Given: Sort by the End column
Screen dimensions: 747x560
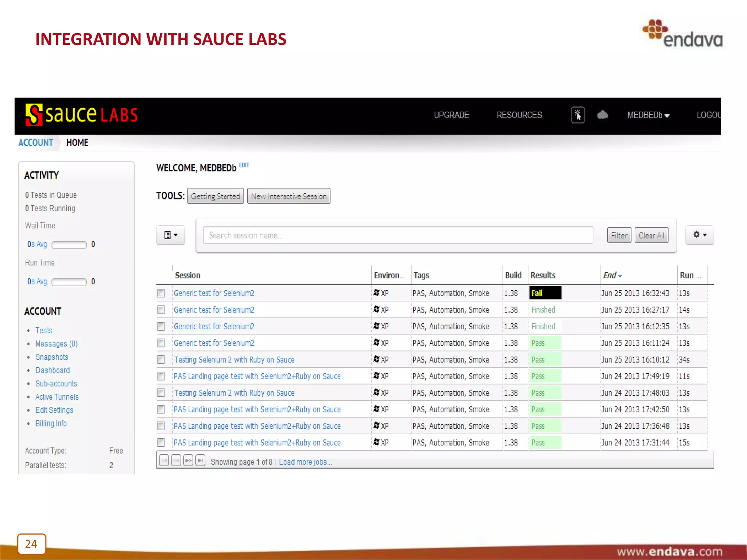Looking at the screenshot, I should tap(612, 276).
